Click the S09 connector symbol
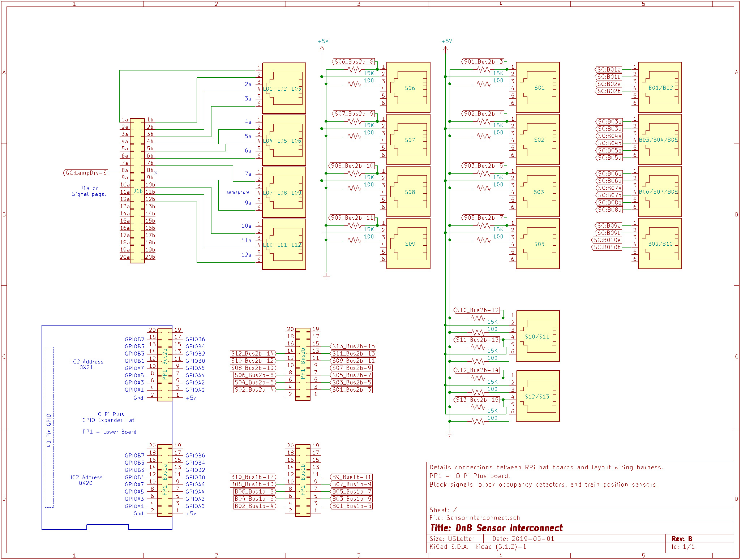 click(408, 244)
